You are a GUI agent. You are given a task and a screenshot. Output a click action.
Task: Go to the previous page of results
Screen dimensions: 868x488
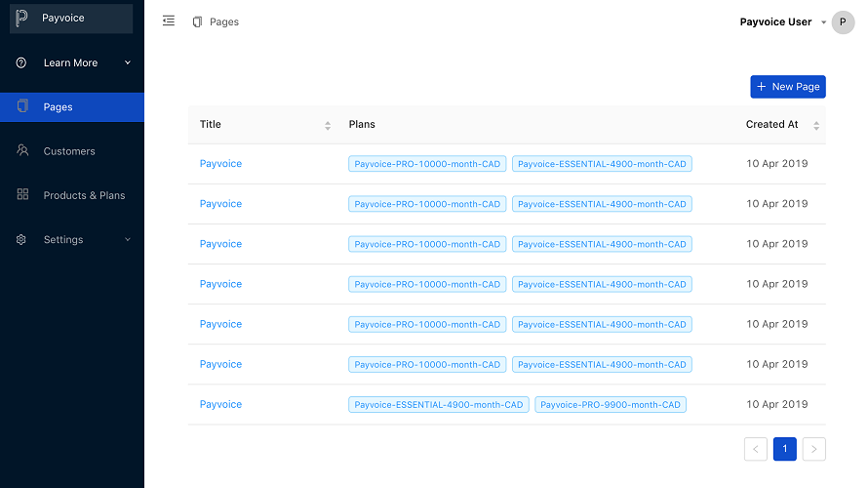pyautogui.click(x=756, y=449)
